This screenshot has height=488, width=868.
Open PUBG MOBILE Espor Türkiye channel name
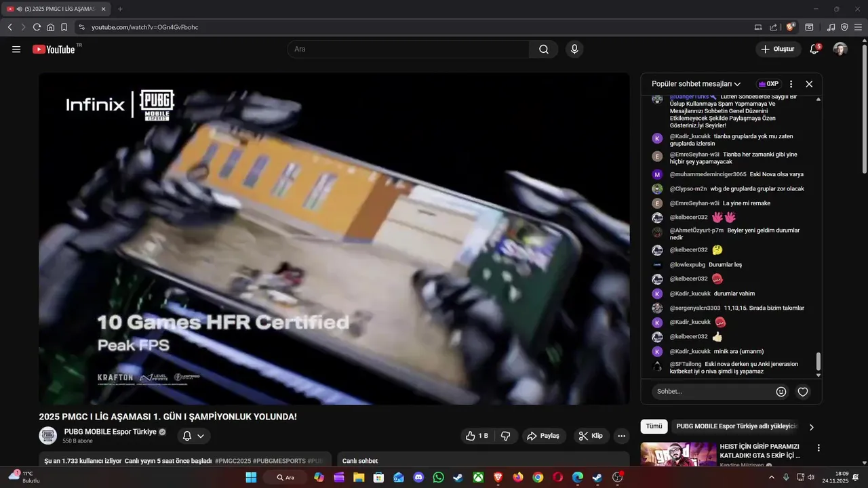(x=110, y=432)
